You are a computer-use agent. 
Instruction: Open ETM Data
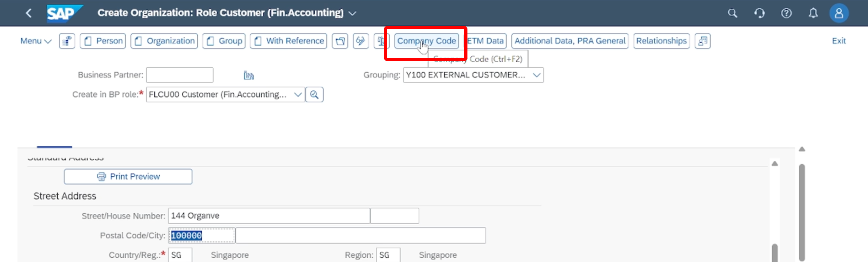(485, 41)
